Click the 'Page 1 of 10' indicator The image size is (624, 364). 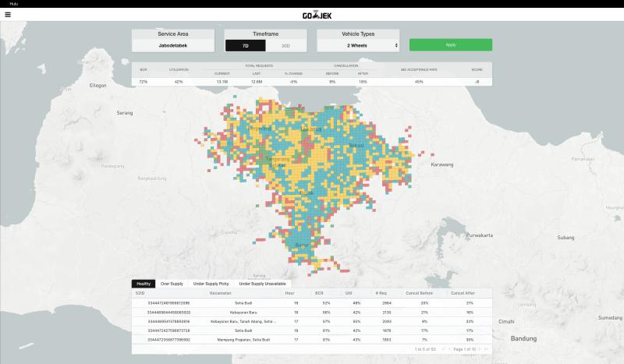click(x=464, y=349)
